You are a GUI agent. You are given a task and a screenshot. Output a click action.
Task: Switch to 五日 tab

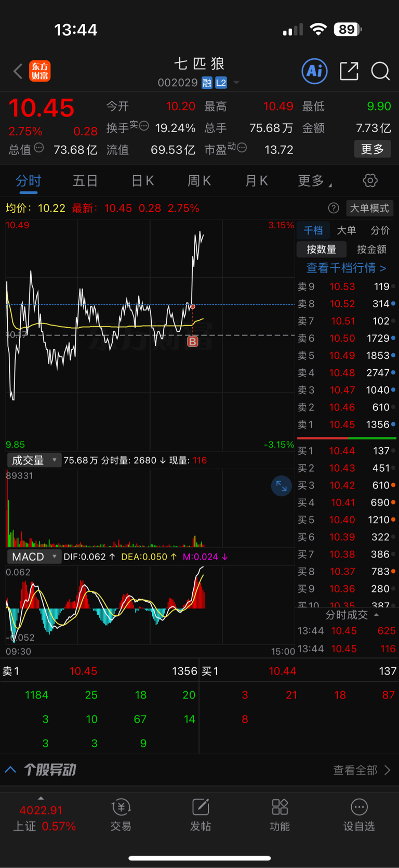[85, 181]
